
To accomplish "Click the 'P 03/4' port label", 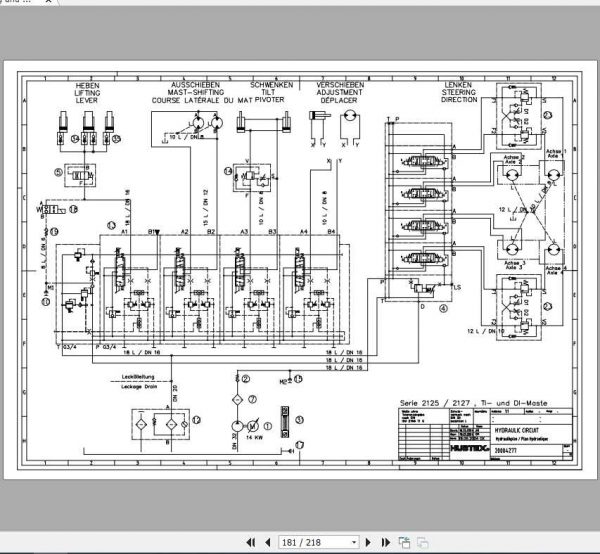I will (x=106, y=347).
